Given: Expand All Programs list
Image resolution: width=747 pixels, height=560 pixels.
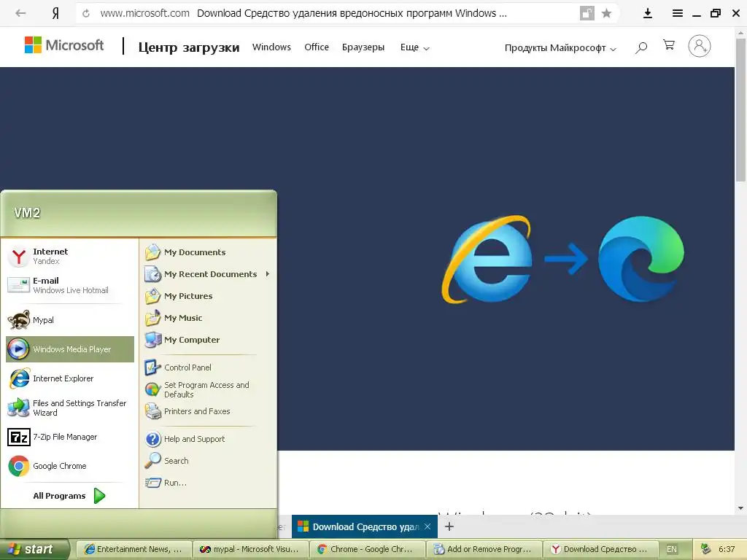Looking at the screenshot, I should (69, 496).
